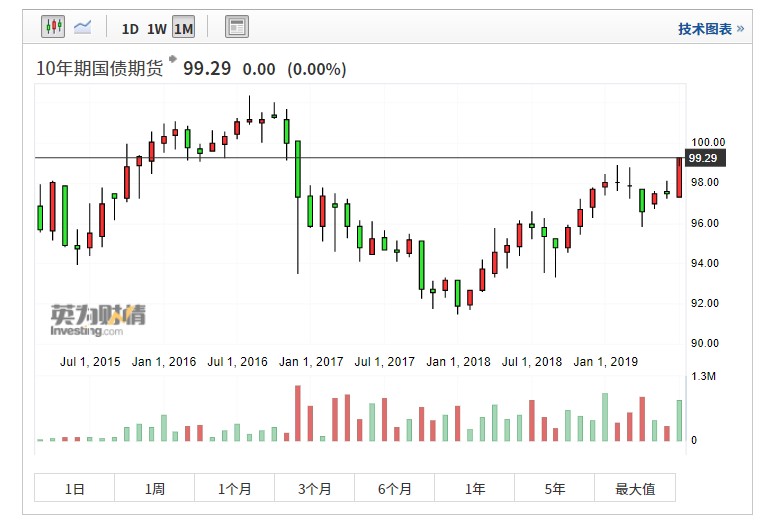Click the 1.3M volume axis label
766x527 pixels.
703,377
